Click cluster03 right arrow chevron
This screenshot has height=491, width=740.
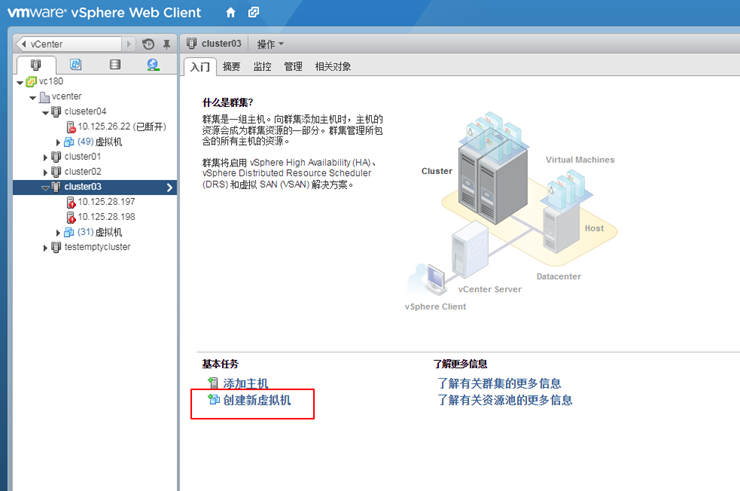(169, 187)
